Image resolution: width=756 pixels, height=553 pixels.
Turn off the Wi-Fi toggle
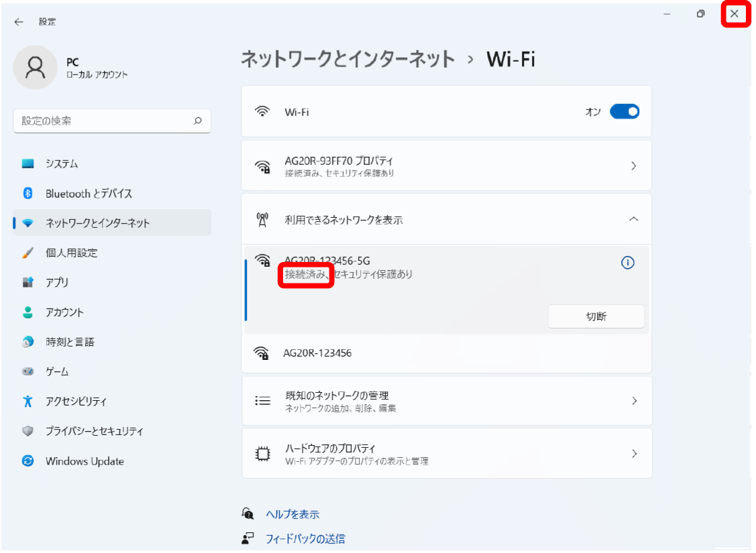coord(625,111)
